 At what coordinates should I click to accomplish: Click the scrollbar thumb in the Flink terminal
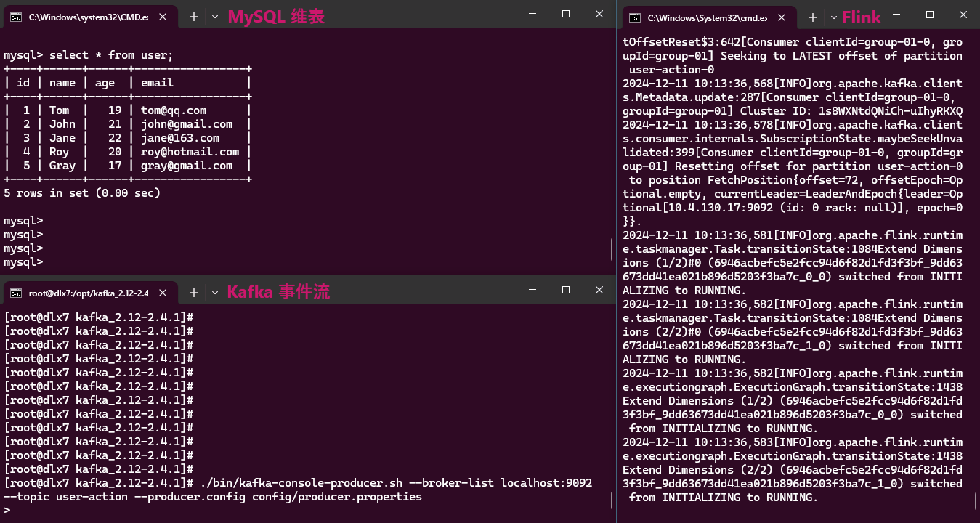coord(976,501)
